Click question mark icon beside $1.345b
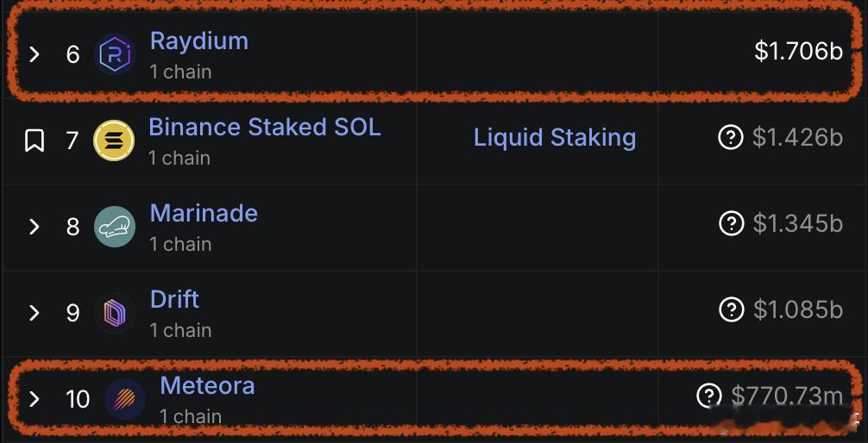 (730, 223)
